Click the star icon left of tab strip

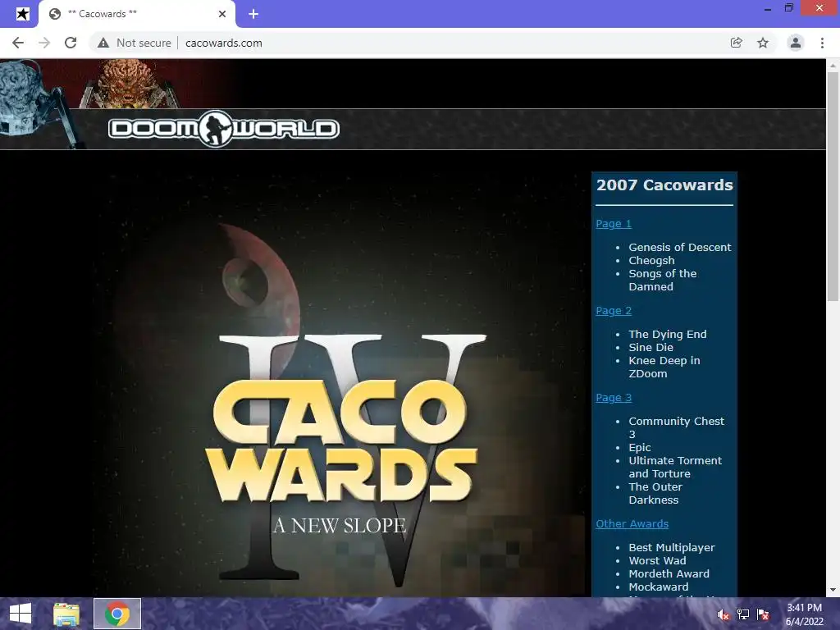coord(22,14)
